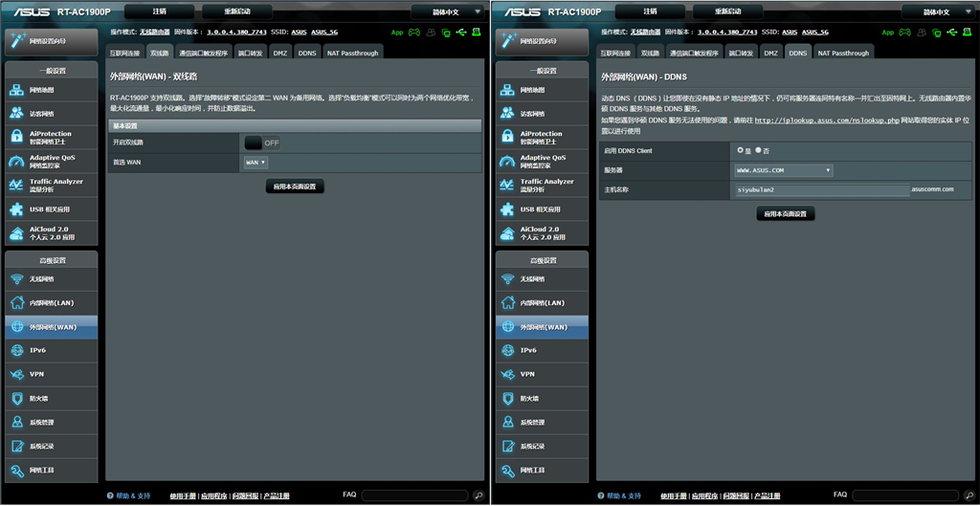980x506 pixels.
Task: Click ASUS_5G SSID link in Dual WAN window
Action: coord(324,32)
